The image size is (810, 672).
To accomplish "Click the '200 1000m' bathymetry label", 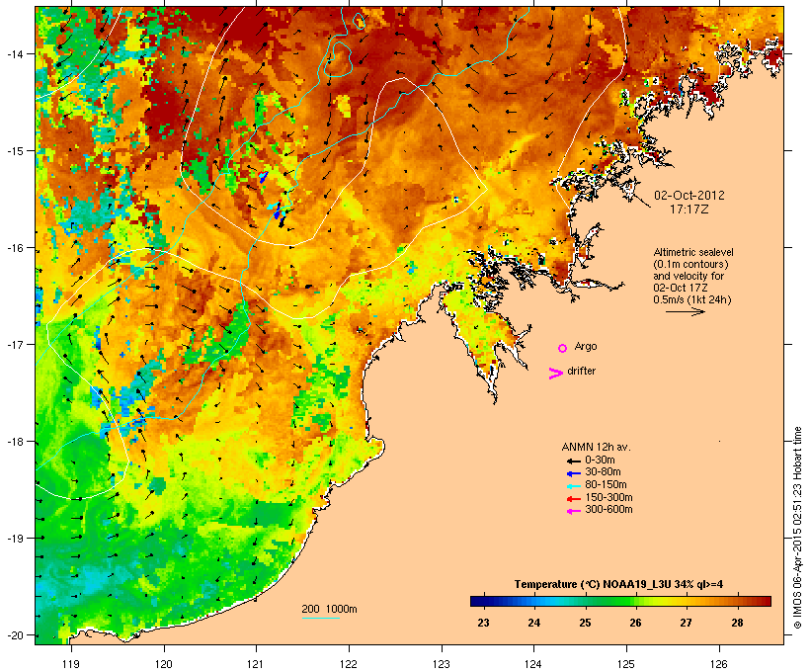I will click(329, 609).
